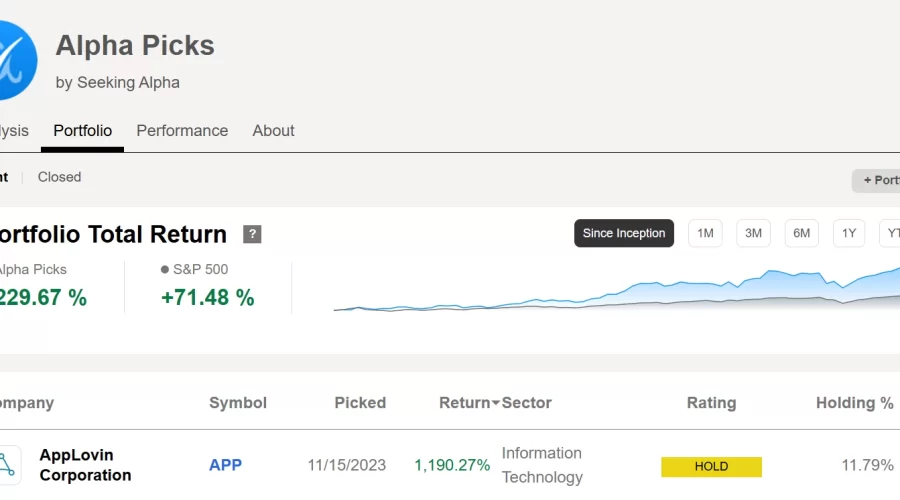Click the S&P 500 legend dot

click(x=165, y=269)
